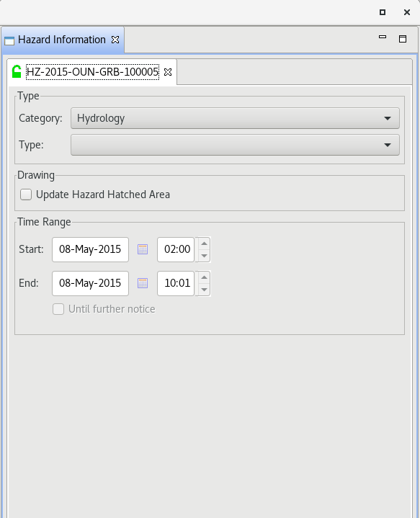420x518 pixels.
Task: Switch to the Hazard Information tab
Action: [62, 40]
